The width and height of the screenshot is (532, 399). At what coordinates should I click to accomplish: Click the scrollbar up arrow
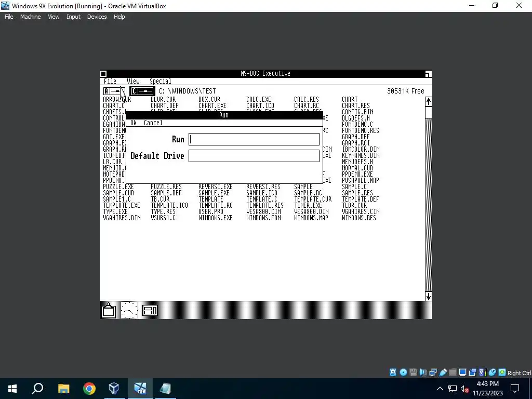tap(429, 101)
